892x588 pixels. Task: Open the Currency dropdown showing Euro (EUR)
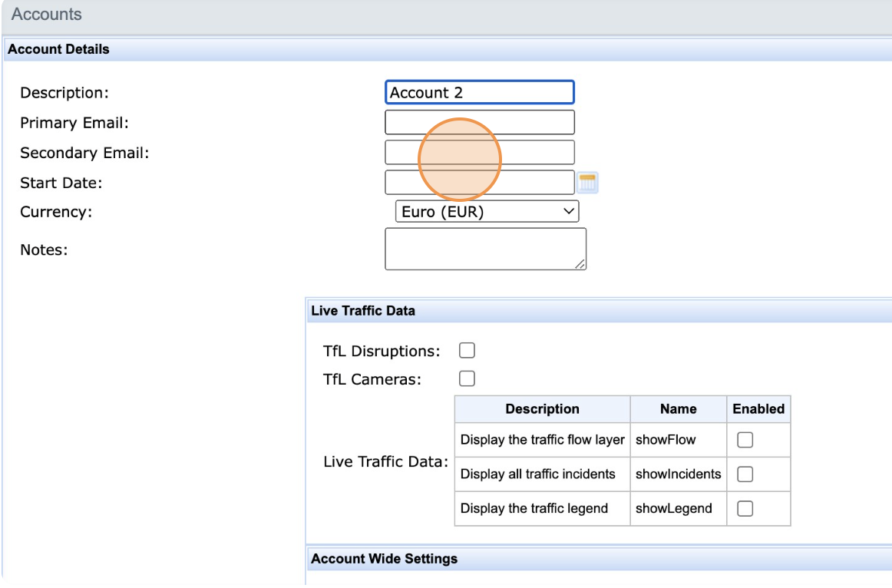coord(487,212)
